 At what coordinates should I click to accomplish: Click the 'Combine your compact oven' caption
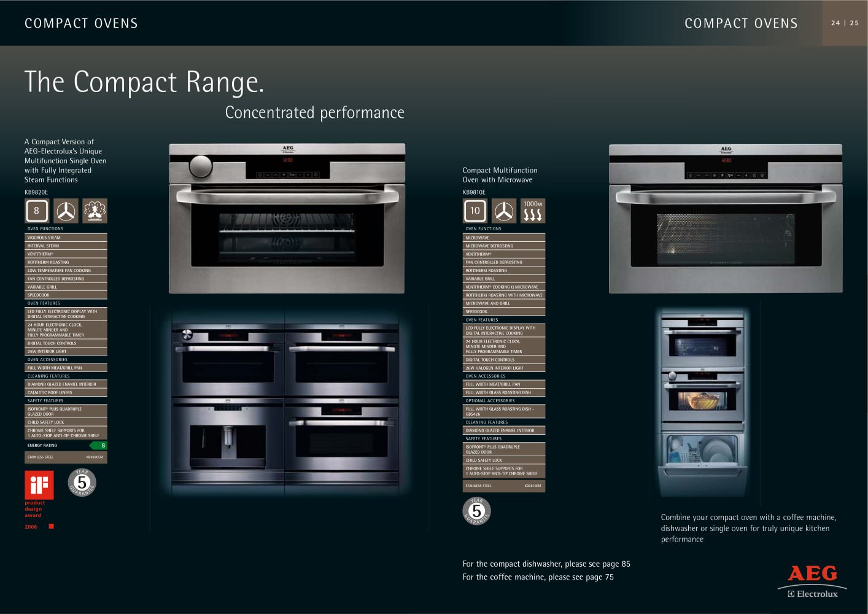(x=748, y=528)
